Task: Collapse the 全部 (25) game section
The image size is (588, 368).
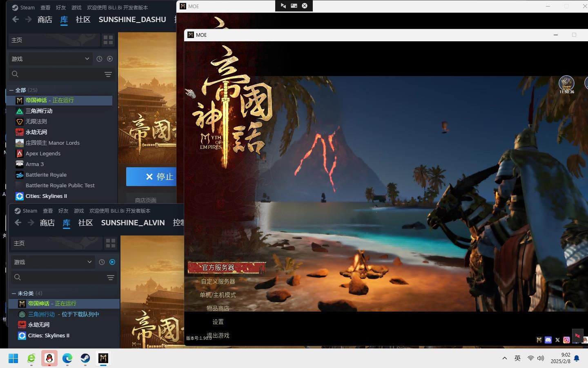Action: click(x=11, y=90)
